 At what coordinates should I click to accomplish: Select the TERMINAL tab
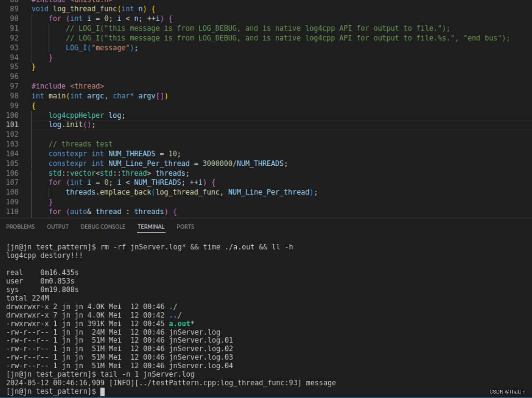tap(151, 226)
